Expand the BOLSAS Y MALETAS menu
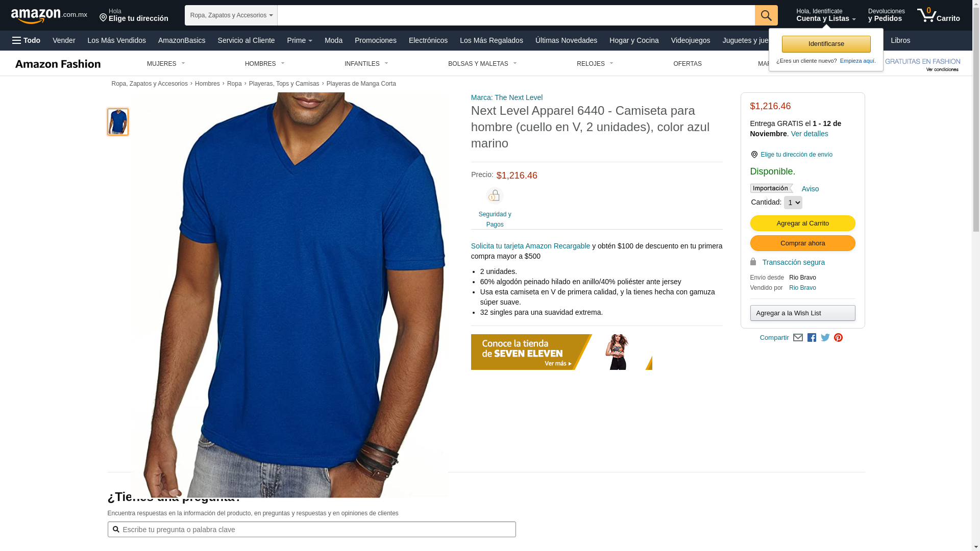This screenshot has height=551, width=980. point(482,64)
